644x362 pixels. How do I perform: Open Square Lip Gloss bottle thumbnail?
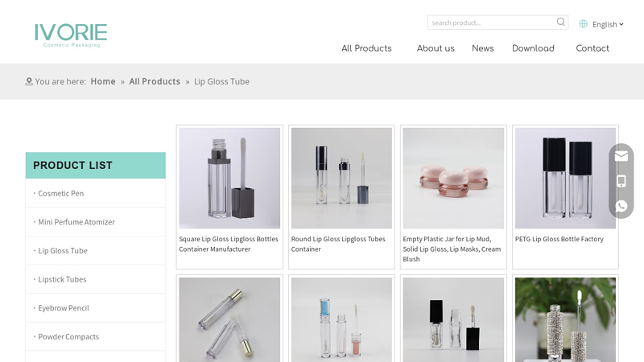click(x=229, y=178)
